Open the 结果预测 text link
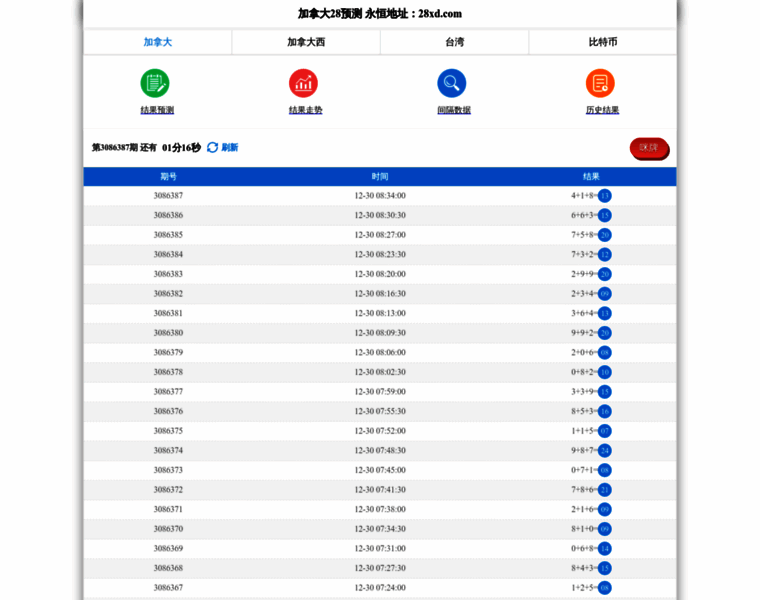This screenshot has width=760, height=600. [157, 110]
